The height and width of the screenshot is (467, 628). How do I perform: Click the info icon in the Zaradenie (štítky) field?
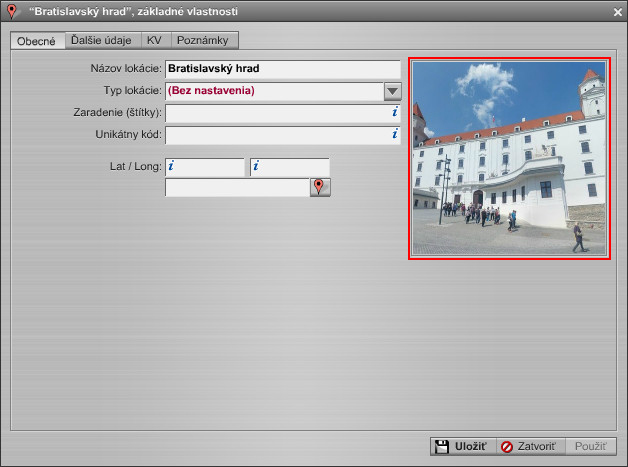coord(394,112)
